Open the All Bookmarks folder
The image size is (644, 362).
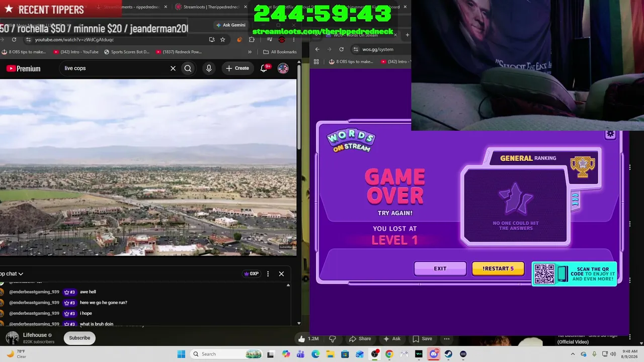click(x=280, y=52)
